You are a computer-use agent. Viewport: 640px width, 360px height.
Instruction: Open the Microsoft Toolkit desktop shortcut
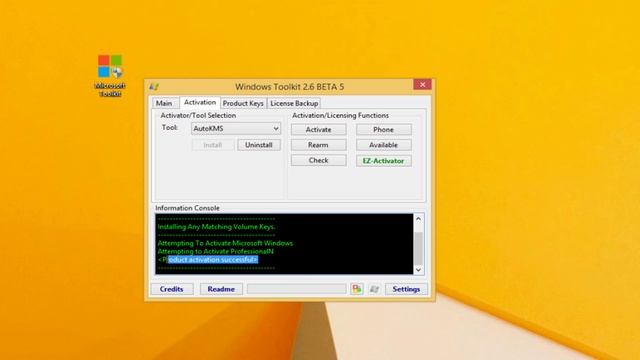click(x=110, y=76)
